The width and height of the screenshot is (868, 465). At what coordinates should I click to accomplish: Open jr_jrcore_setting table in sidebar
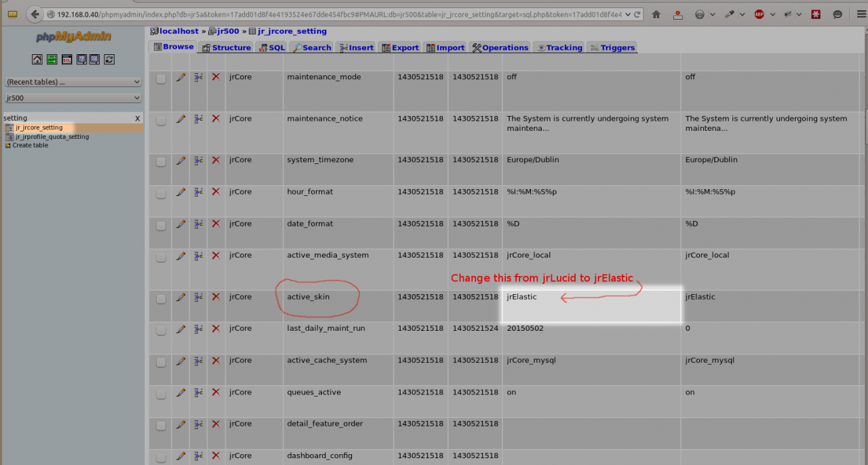[39, 127]
